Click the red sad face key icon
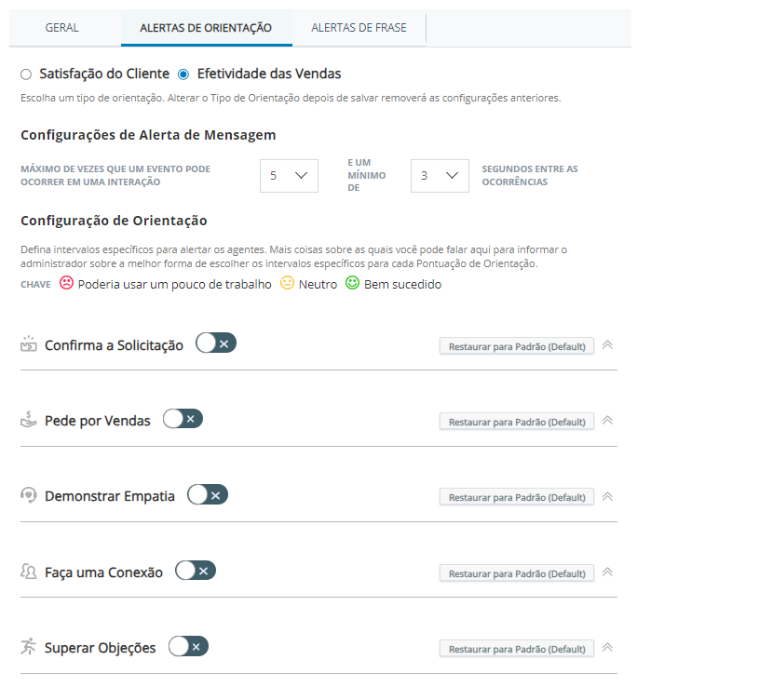Image resolution: width=759 pixels, height=700 pixels. click(66, 283)
